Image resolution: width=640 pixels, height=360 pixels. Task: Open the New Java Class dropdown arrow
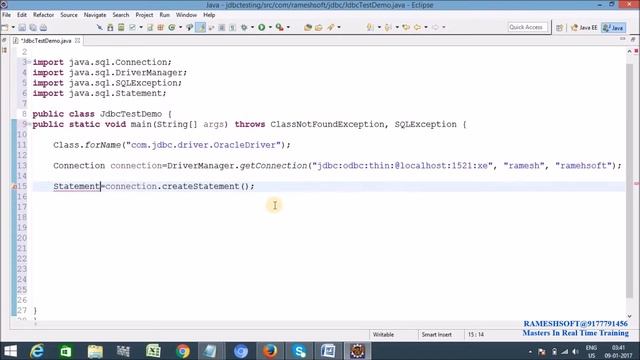(180, 27)
